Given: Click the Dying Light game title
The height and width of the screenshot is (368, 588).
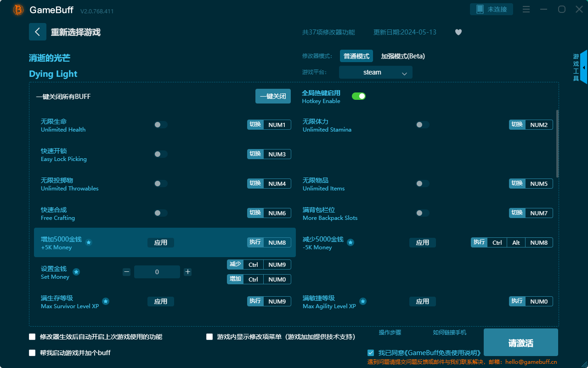Looking at the screenshot, I should (x=53, y=74).
